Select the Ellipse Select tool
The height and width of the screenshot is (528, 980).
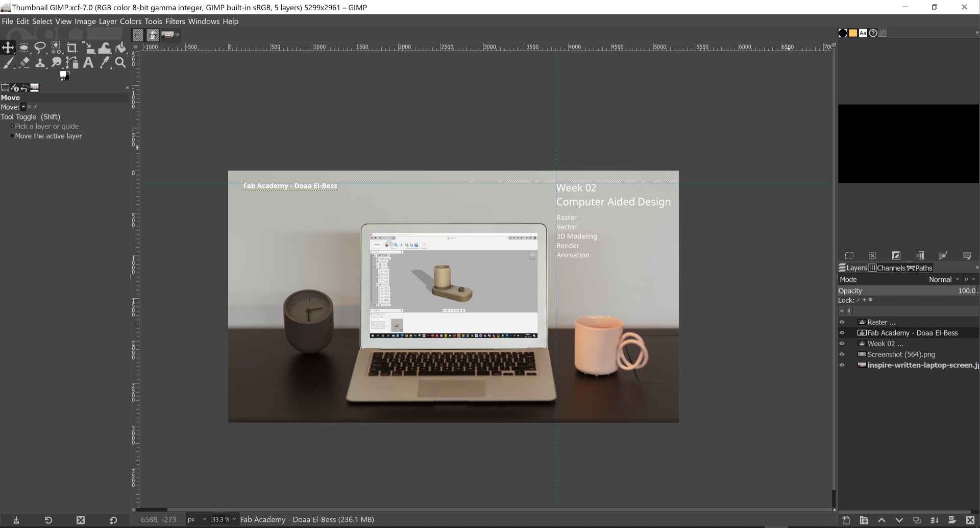click(x=24, y=48)
